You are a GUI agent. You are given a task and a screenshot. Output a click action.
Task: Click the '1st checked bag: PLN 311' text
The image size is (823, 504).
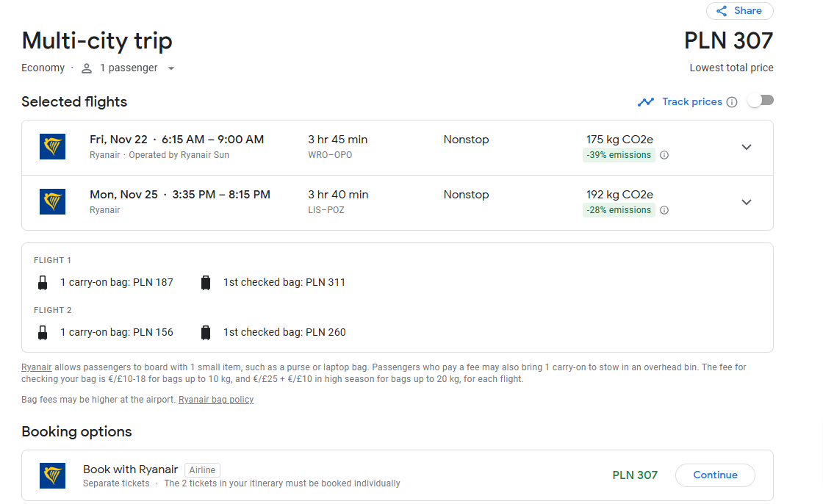click(284, 282)
